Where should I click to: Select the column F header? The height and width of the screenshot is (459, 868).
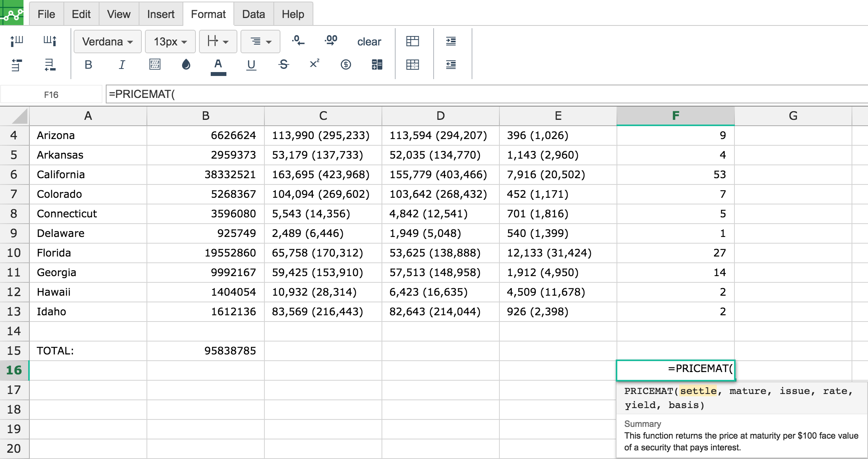(x=675, y=116)
